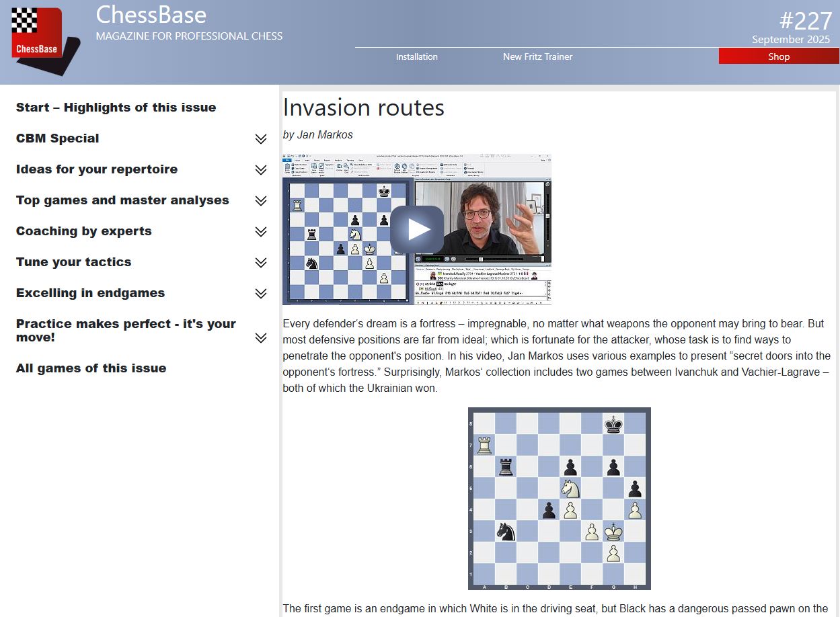Select white rook on a7 in large diagram
Viewport: 840px width, 617px height.
pos(484,445)
